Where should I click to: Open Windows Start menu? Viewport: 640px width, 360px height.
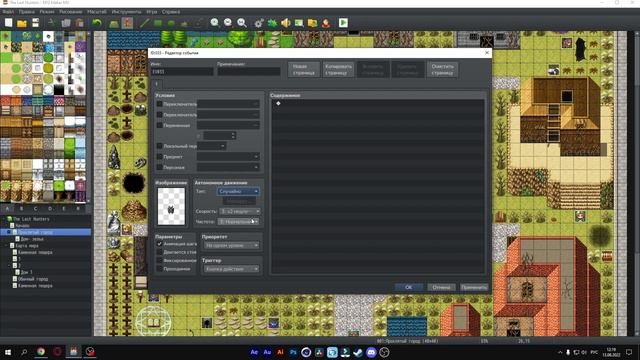8,352
